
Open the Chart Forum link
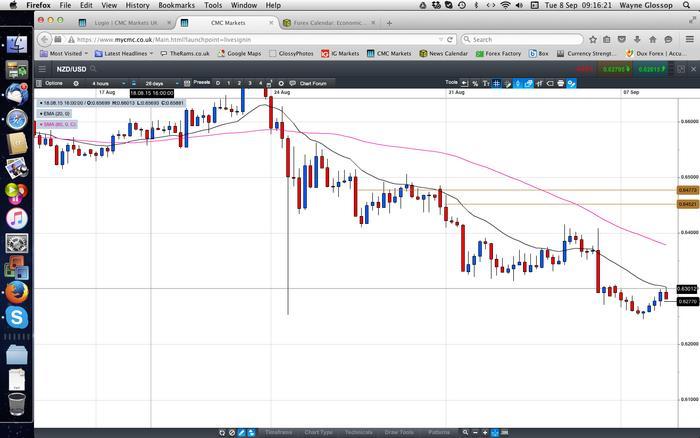[x=308, y=83]
